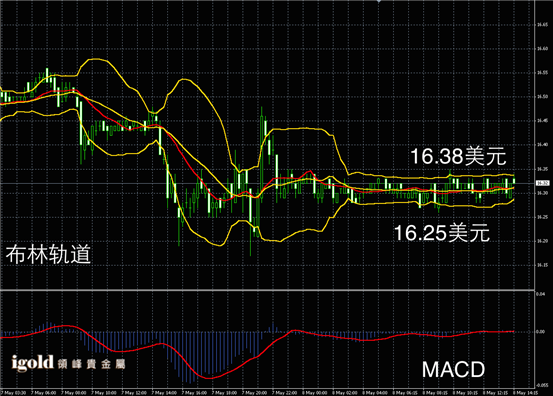
Task: Click the 8 May 14:15 time label
Action: 525,392
